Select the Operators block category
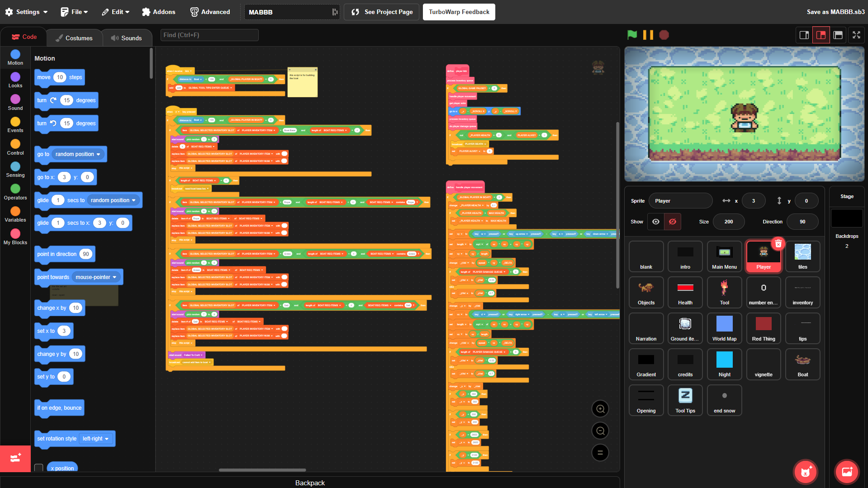Viewport: 868px width, 488px height. pos(15,192)
